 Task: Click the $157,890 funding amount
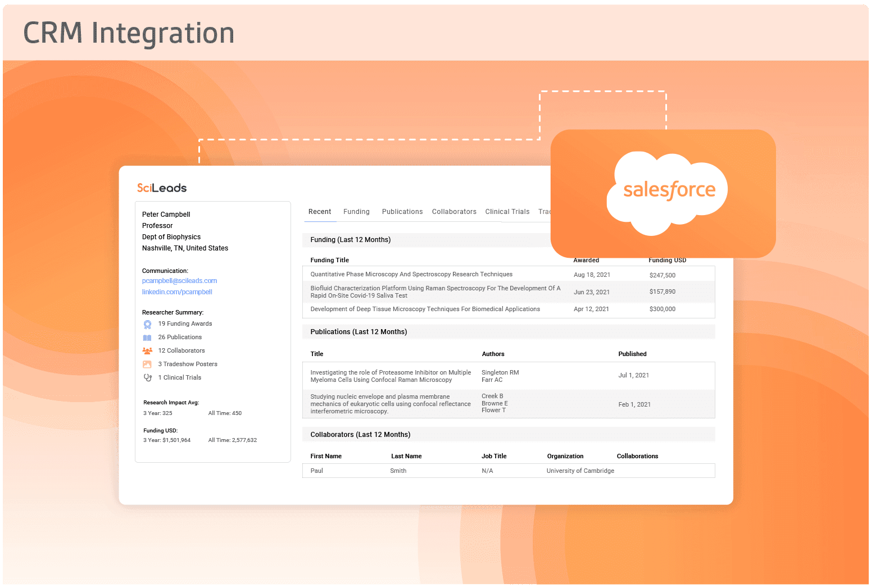point(662,292)
